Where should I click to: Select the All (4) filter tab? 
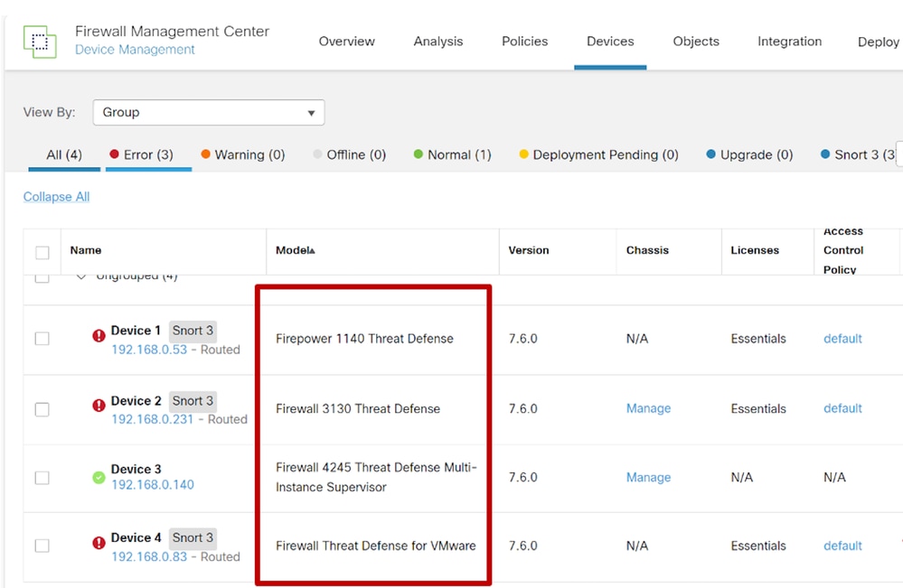click(64, 154)
